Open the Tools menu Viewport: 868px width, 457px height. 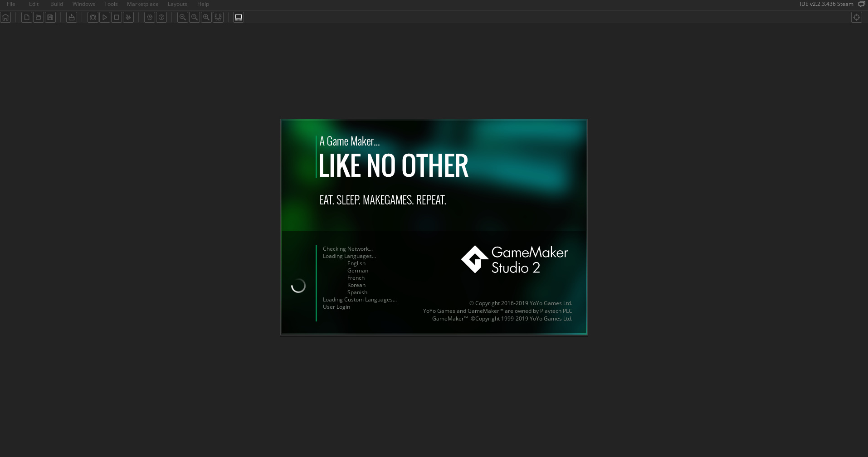coord(111,4)
